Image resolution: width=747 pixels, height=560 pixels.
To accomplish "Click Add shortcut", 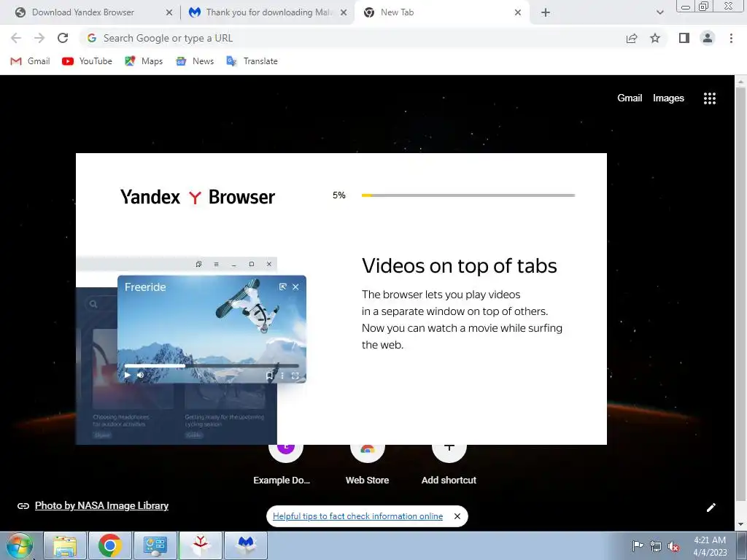I will [449, 466].
